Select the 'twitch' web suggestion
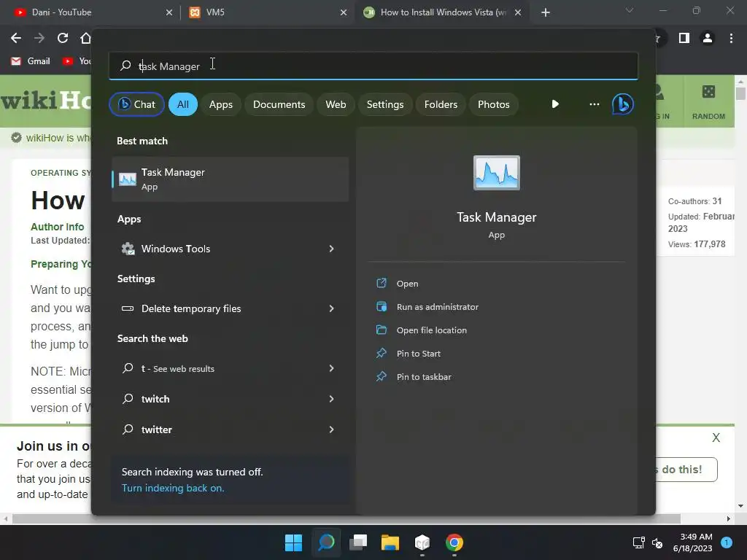 click(x=230, y=399)
